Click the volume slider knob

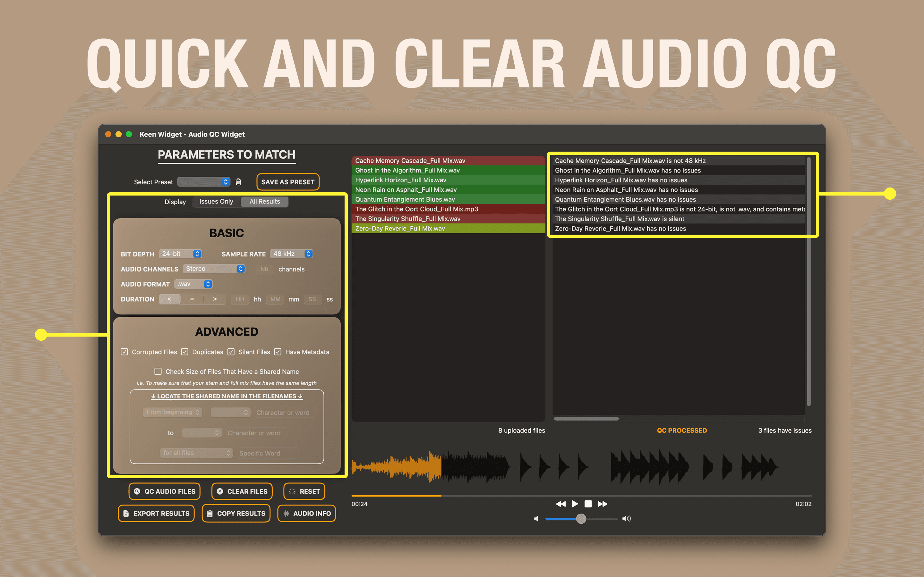point(581,519)
